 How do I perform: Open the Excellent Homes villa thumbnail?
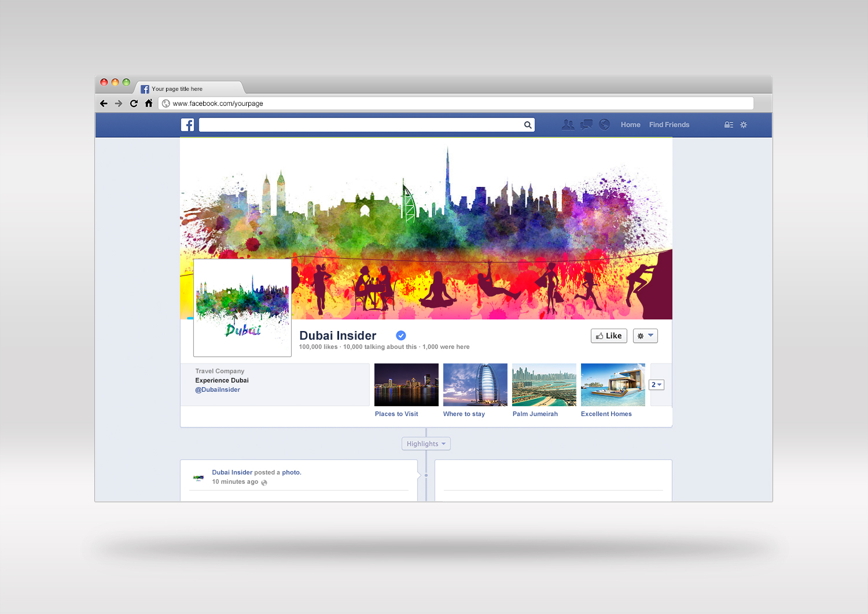click(x=613, y=385)
